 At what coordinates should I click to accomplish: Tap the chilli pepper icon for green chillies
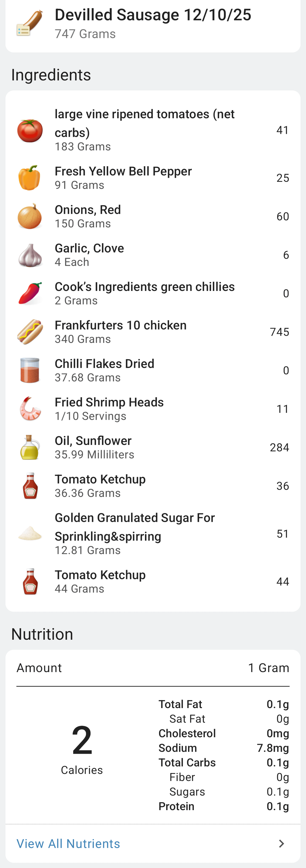pyautogui.click(x=30, y=293)
